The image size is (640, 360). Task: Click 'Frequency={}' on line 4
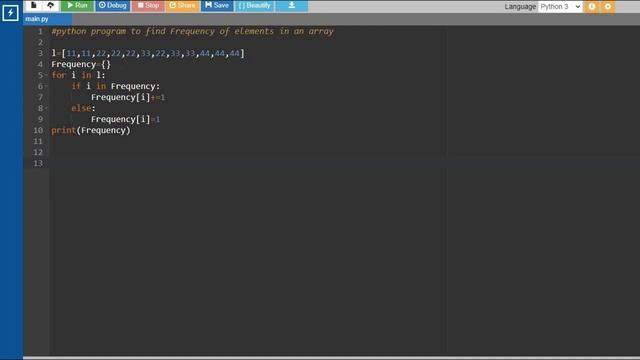click(81, 64)
